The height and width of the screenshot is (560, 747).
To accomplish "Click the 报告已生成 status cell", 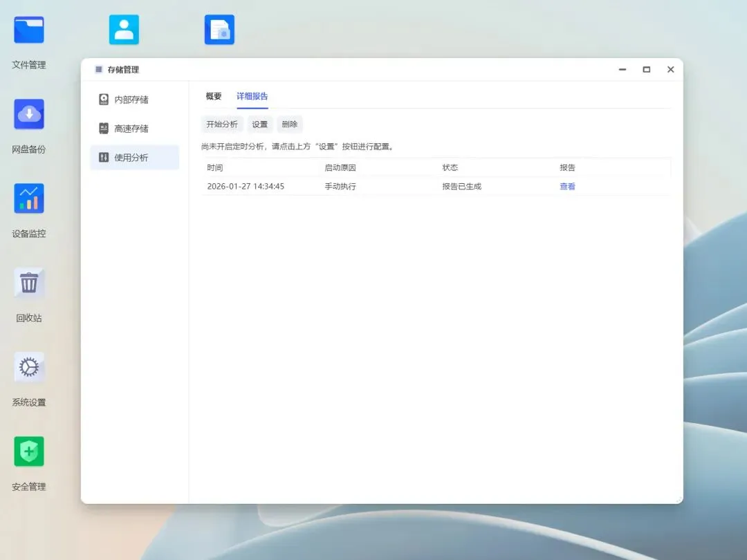I will click(x=461, y=186).
